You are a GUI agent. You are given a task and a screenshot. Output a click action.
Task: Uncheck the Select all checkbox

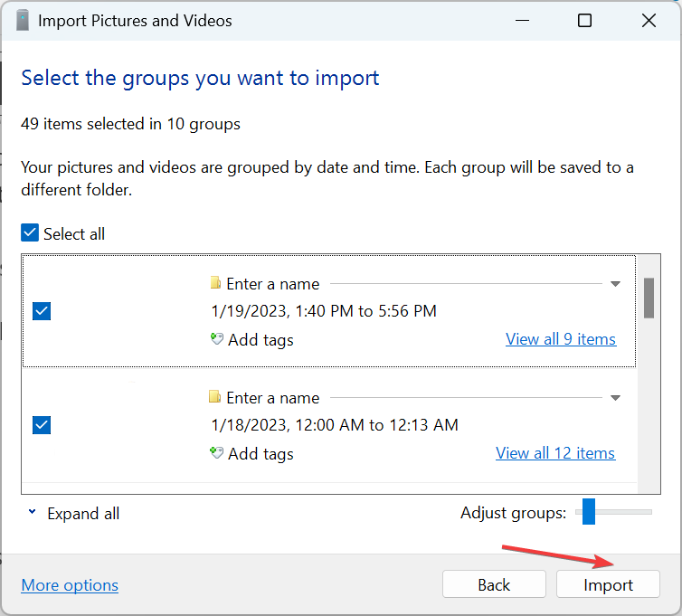coord(30,232)
